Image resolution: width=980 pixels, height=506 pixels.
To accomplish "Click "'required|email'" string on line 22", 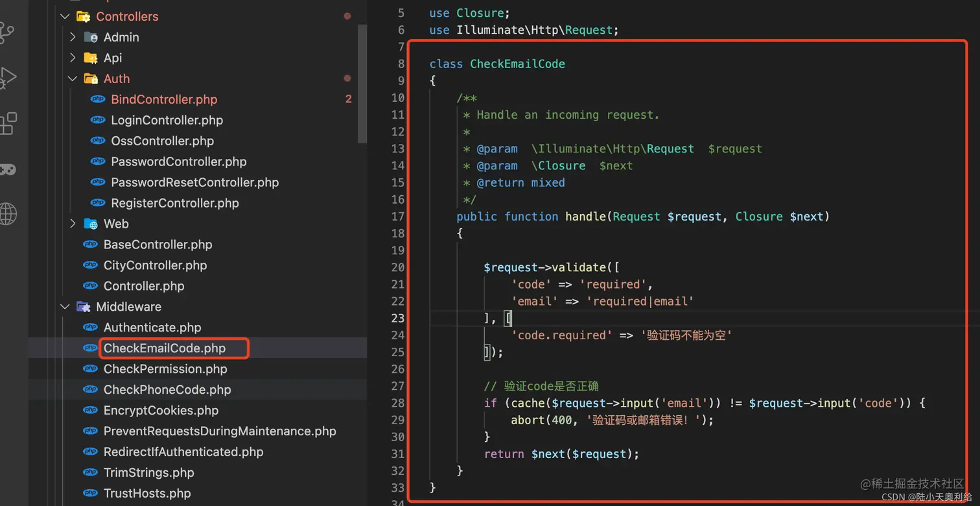I will point(640,301).
